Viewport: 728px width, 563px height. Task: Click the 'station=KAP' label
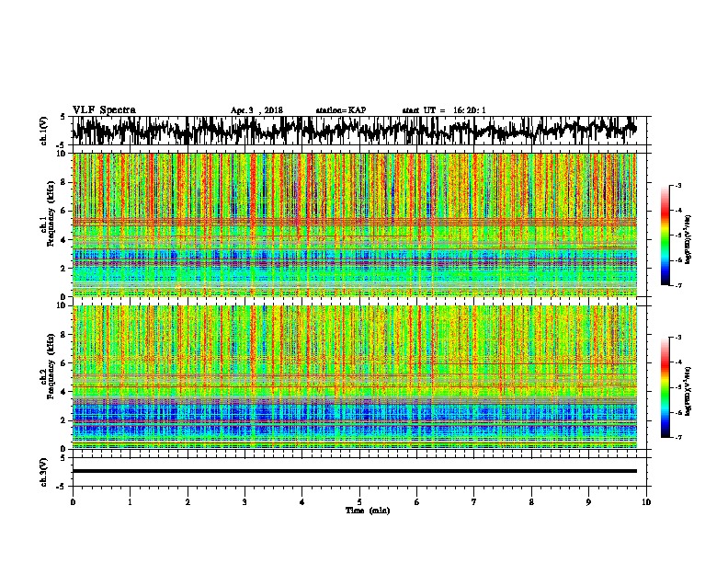click(x=341, y=110)
